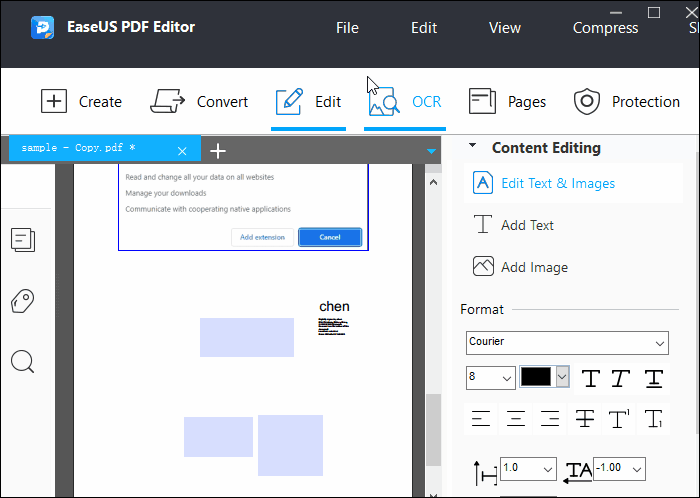Select the chen text in document

[x=334, y=307]
